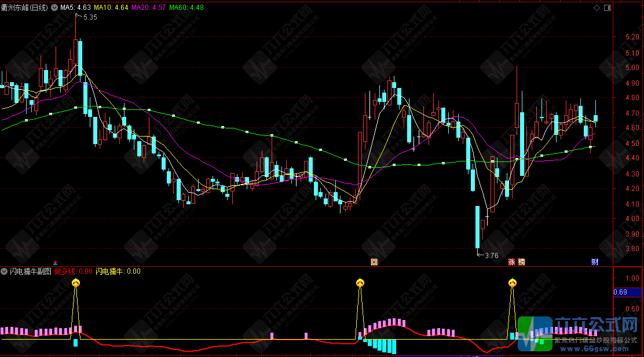The image size is (644, 357).
Task: Click the 5.35 high price marker
Action: click(90, 17)
